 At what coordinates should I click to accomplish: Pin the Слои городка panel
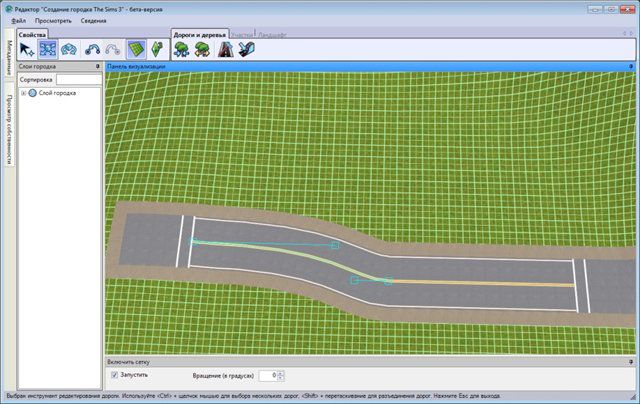tap(97, 66)
